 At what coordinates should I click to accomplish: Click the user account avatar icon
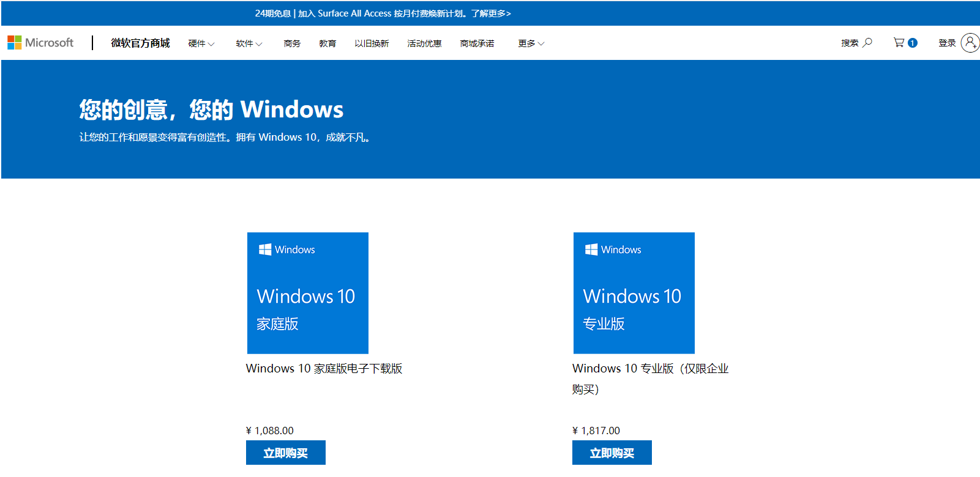pyautogui.click(x=970, y=43)
